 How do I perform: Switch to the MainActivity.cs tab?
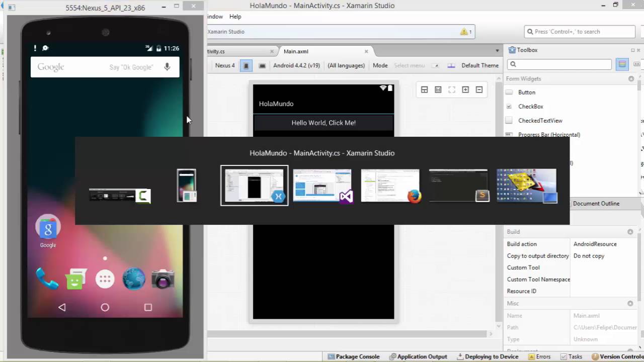coord(216,51)
